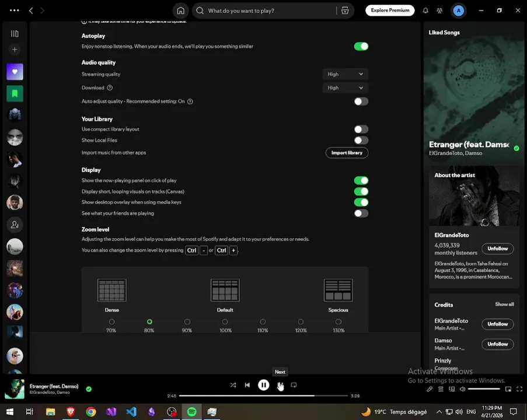
Task: Open Liked Songs header in right panel
Action: tap(444, 33)
